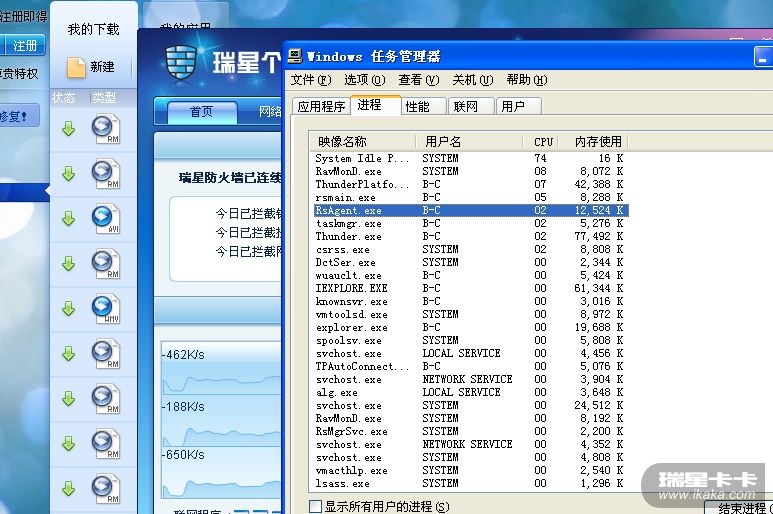The image size is (773, 514).
Task: Select the first RavMonD.exe row using 8,072 K
Action: (x=471, y=171)
